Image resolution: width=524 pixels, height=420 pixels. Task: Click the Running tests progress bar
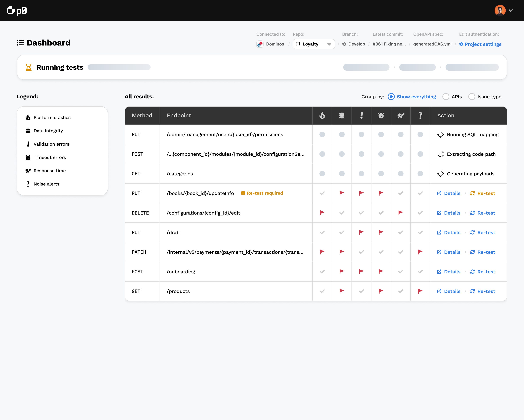point(119,67)
